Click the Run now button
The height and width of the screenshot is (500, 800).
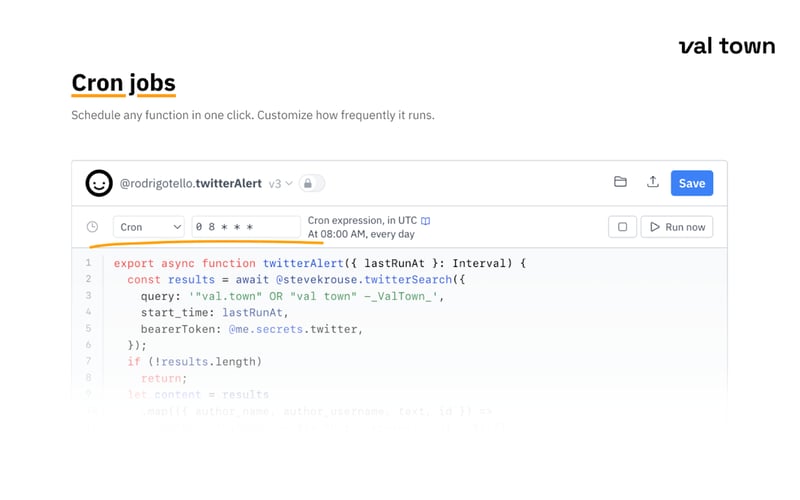coord(677,227)
